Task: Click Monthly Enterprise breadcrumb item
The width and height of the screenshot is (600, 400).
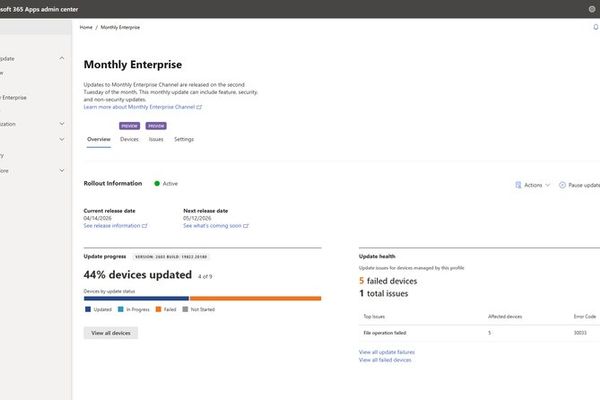Action: point(120,27)
